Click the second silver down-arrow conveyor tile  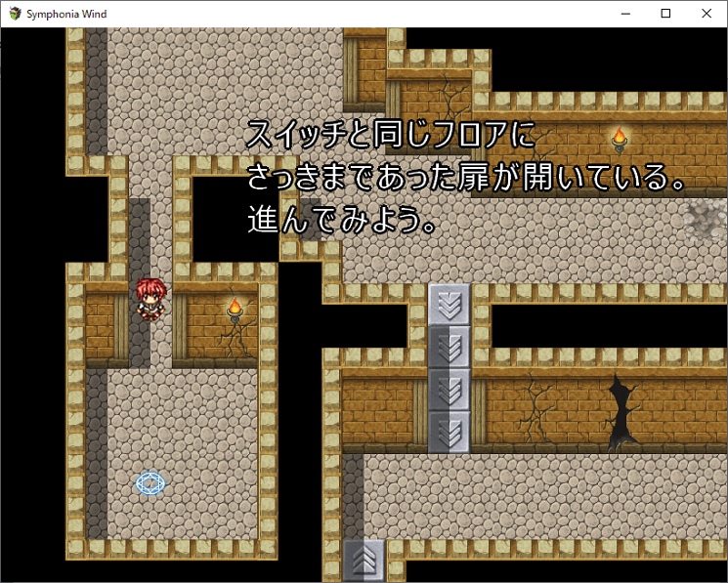click(x=450, y=348)
